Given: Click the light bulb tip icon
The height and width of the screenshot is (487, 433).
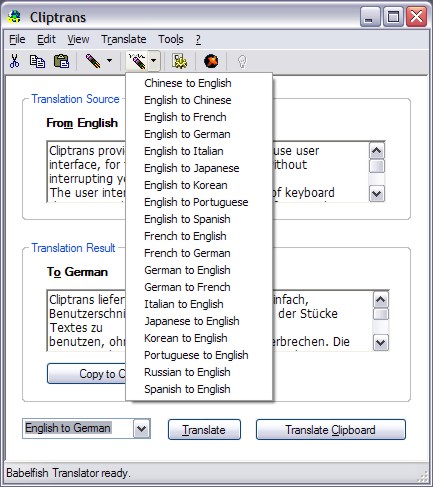Looking at the screenshot, I should 242,62.
